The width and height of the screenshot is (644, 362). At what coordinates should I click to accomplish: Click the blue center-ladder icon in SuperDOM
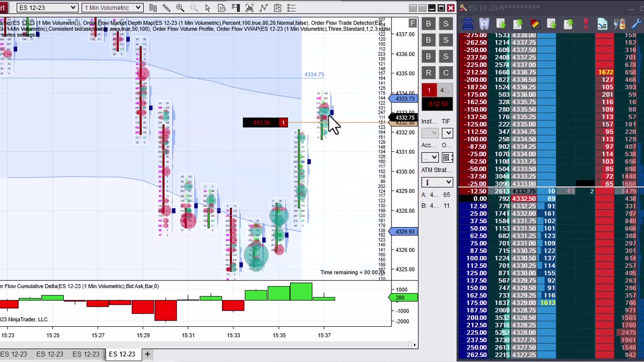pyautogui.click(x=467, y=24)
